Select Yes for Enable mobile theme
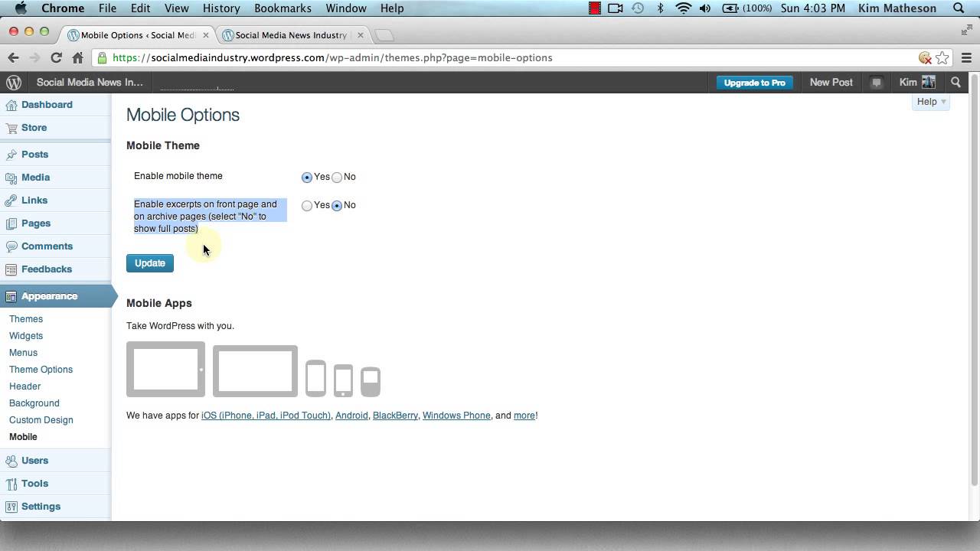Screen dimensions: 980x551 [x=307, y=178]
